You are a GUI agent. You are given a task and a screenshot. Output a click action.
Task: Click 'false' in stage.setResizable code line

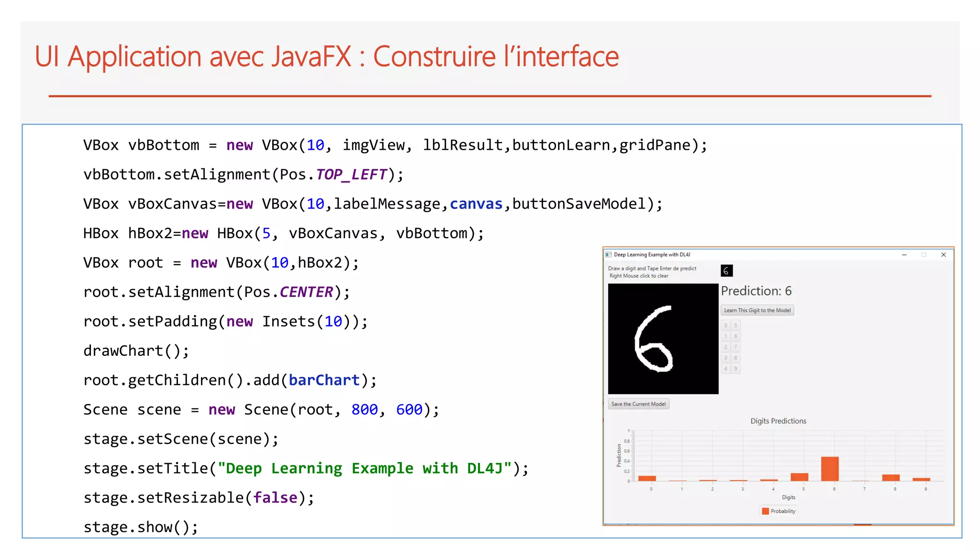[275, 498]
